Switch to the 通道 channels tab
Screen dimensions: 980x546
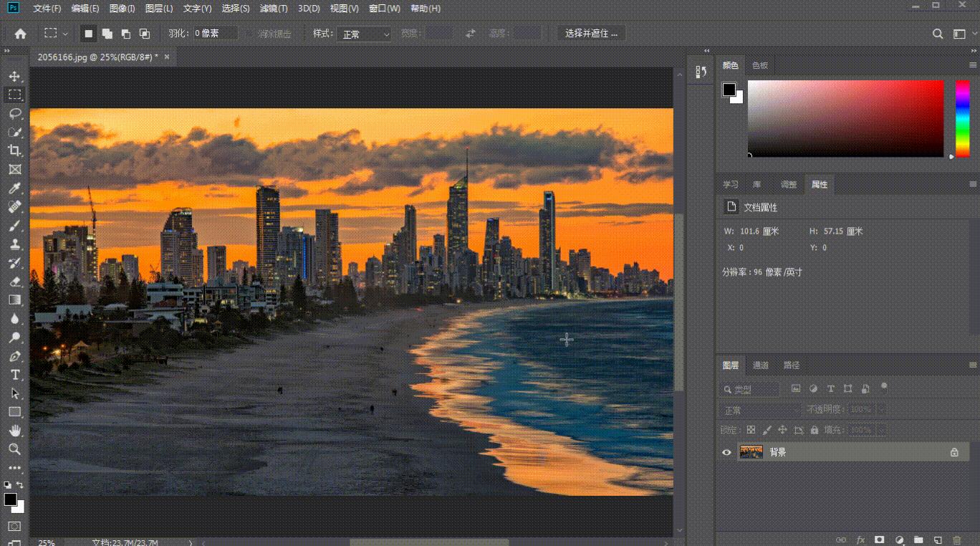tap(760, 365)
